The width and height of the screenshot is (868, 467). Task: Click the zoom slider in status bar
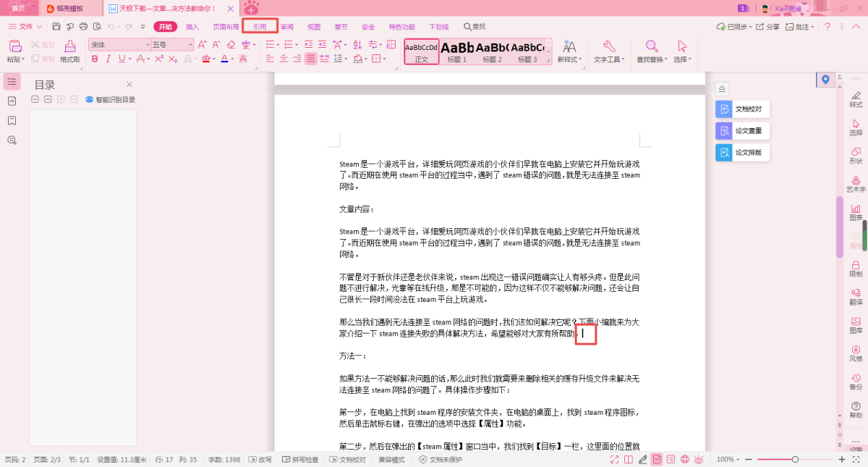click(x=794, y=460)
